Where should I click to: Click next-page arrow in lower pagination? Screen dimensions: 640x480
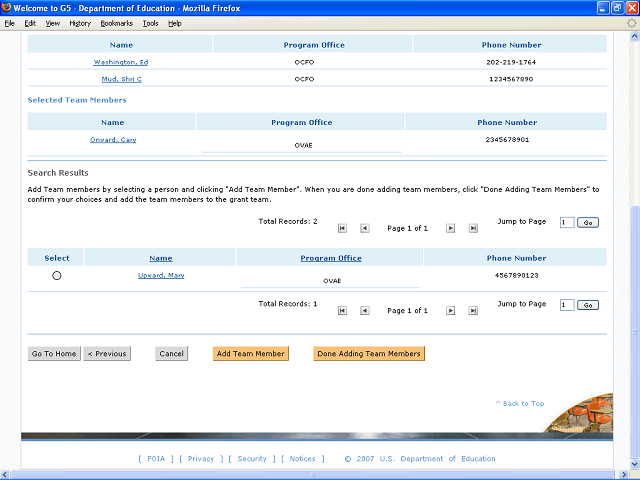click(450, 311)
